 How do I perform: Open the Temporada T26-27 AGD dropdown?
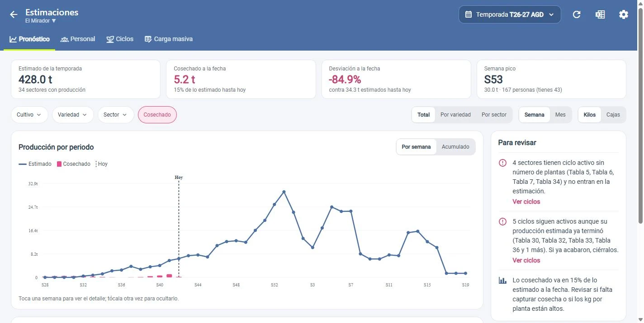510,14
